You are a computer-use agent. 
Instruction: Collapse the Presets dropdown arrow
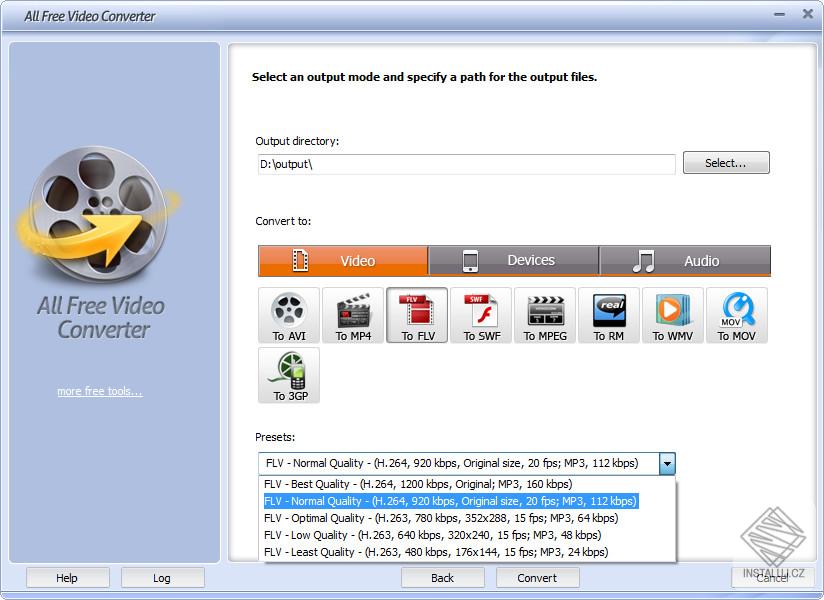(666, 463)
